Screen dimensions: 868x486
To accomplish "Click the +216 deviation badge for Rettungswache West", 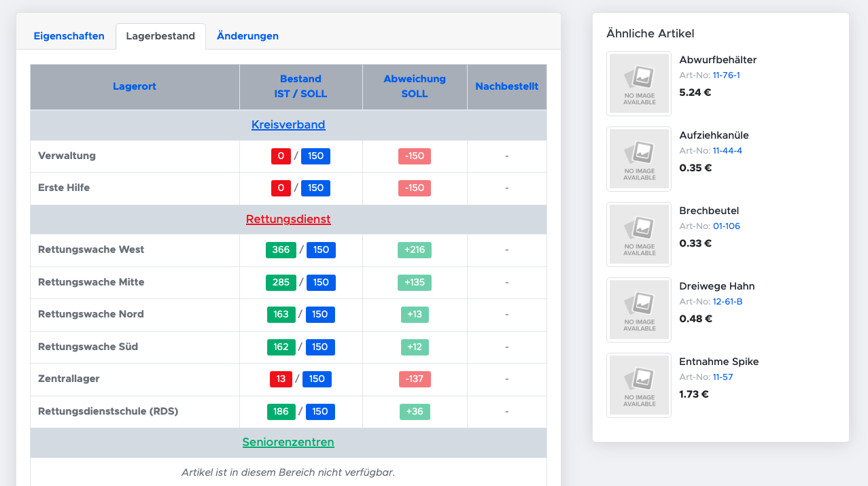I will coord(415,250).
